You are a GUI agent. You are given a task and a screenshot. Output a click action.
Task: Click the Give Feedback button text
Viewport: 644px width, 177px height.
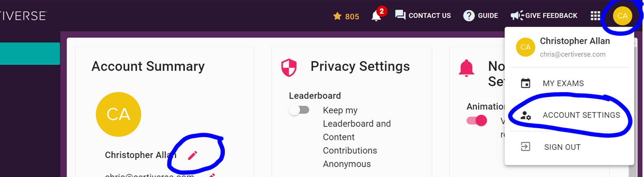coord(552,16)
